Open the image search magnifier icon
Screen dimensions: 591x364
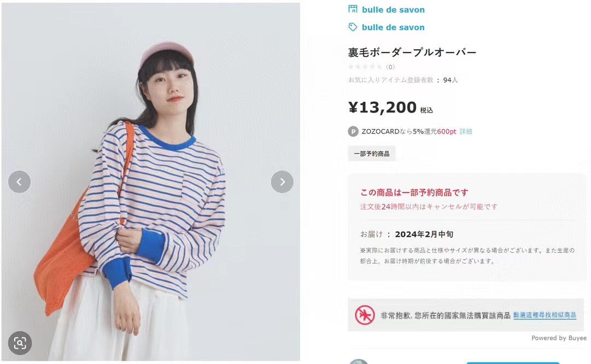[20, 343]
